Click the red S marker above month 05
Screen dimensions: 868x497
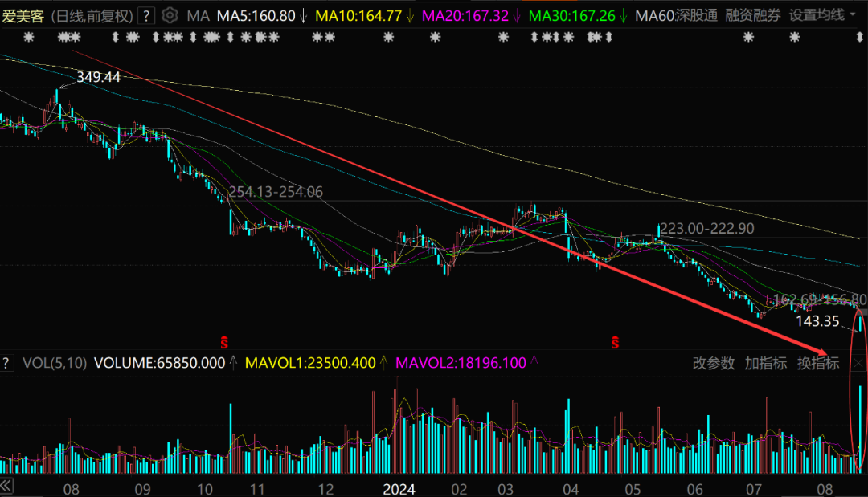pyautogui.click(x=615, y=342)
